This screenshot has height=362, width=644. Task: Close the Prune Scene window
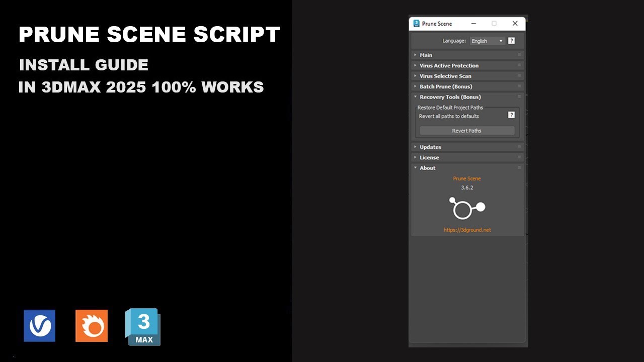pyautogui.click(x=515, y=24)
